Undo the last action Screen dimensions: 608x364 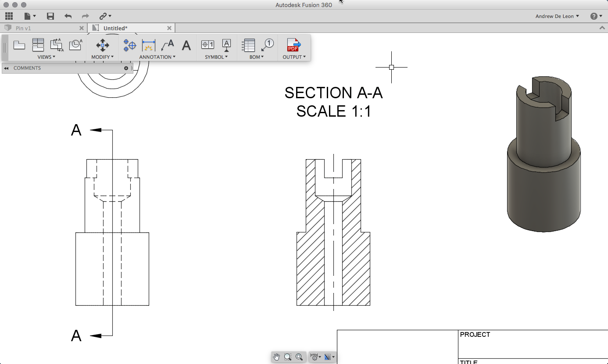point(68,16)
